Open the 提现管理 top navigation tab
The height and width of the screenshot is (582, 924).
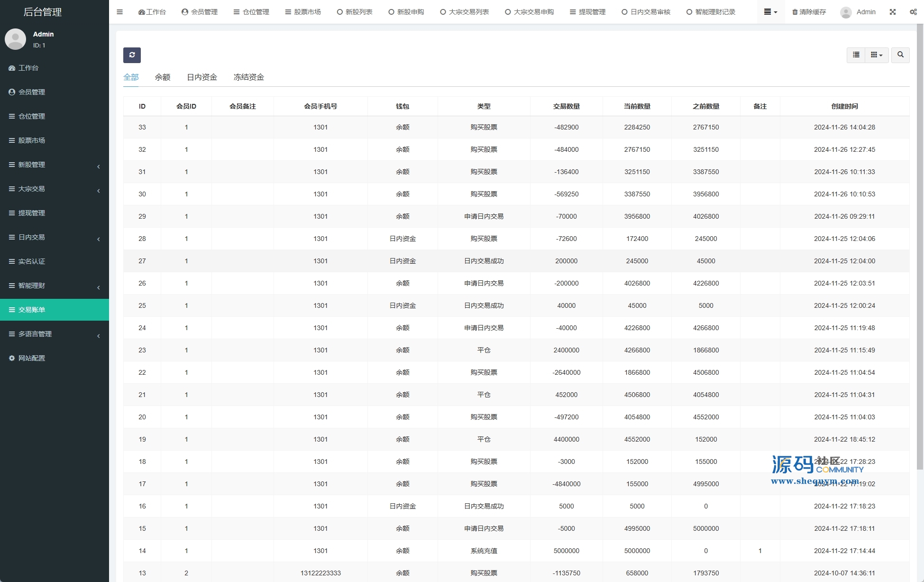click(x=587, y=12)
